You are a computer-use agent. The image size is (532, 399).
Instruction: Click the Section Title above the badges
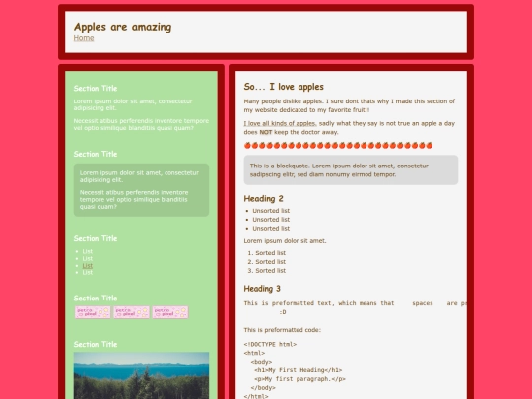tap(96, 298)
